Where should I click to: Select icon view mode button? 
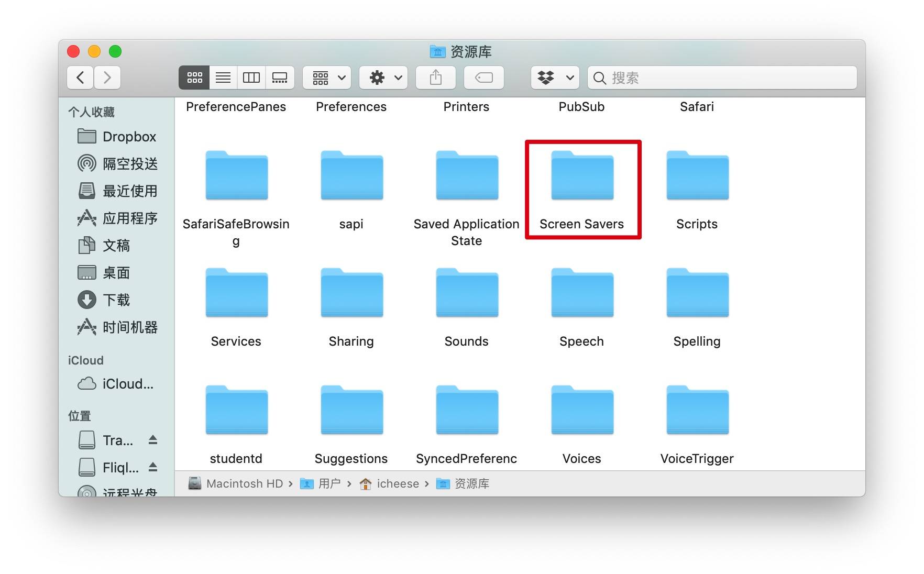coord(194,78)
